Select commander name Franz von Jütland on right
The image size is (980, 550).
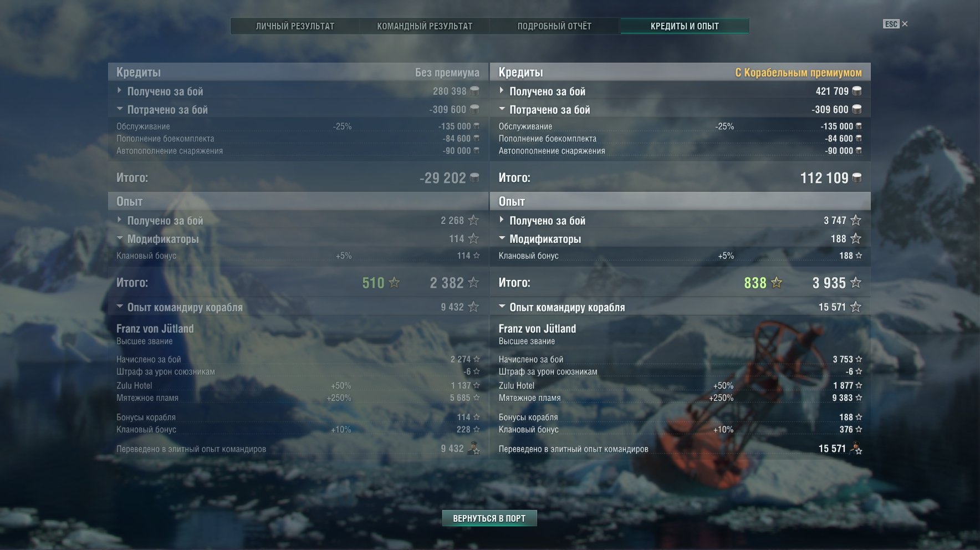[537, 328]
